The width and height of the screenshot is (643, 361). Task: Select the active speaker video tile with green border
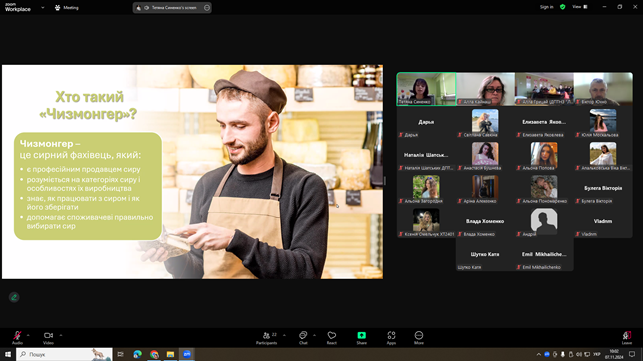point(426,89)
